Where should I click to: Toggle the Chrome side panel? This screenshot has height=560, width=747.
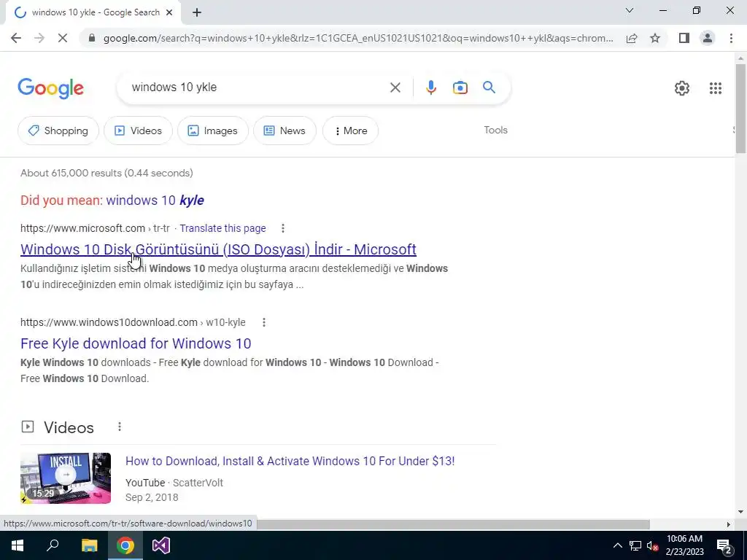pos(684,38)
